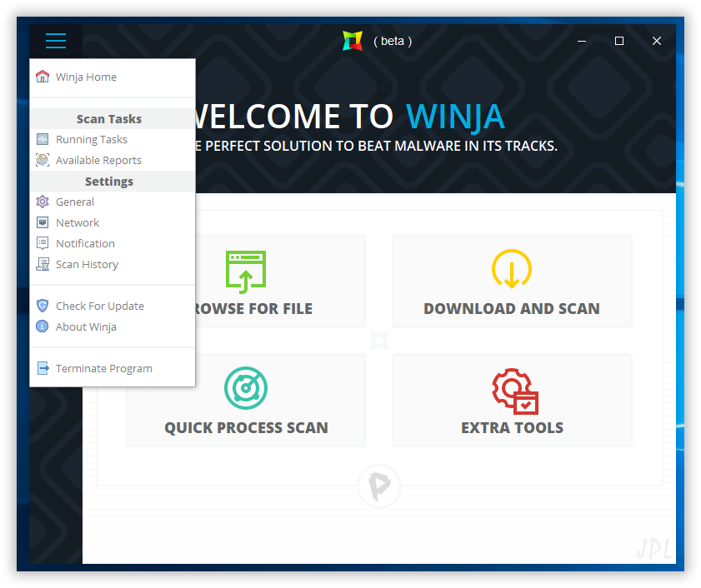701x588 pixels.
Task: Click the Browse For File label
Action: (x=253, y=309)
